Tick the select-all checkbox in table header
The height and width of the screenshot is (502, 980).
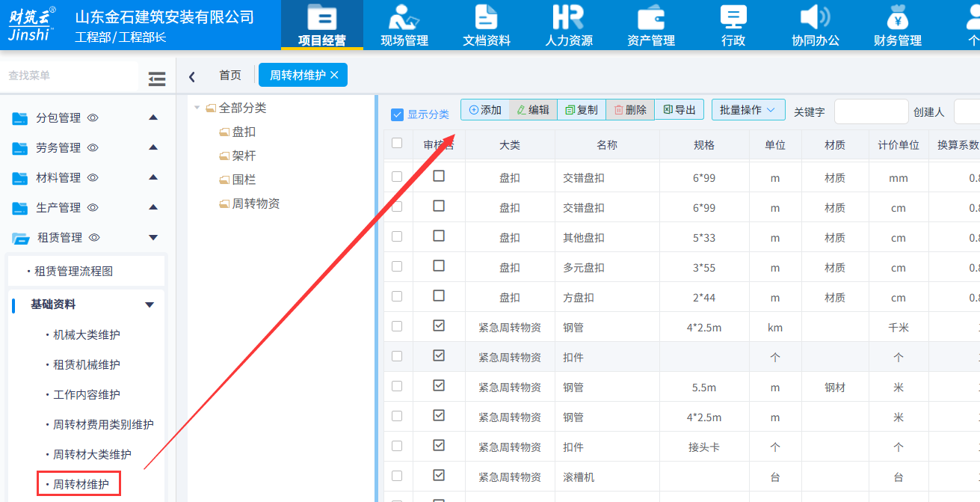point(397,144)
